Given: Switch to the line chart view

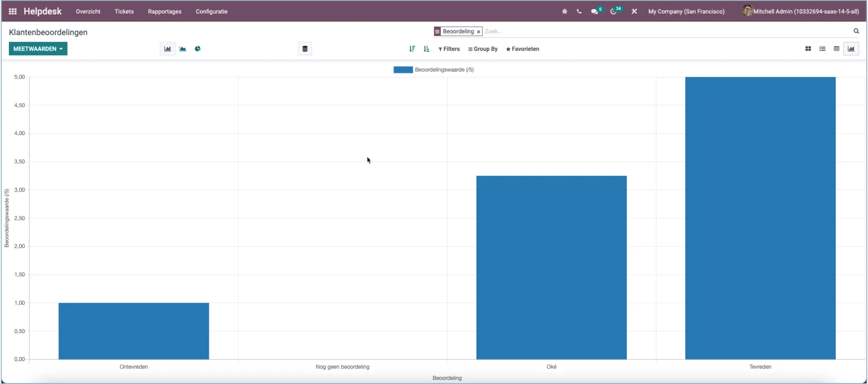Looking at the screenshot, I should click(x=183, y=49).
